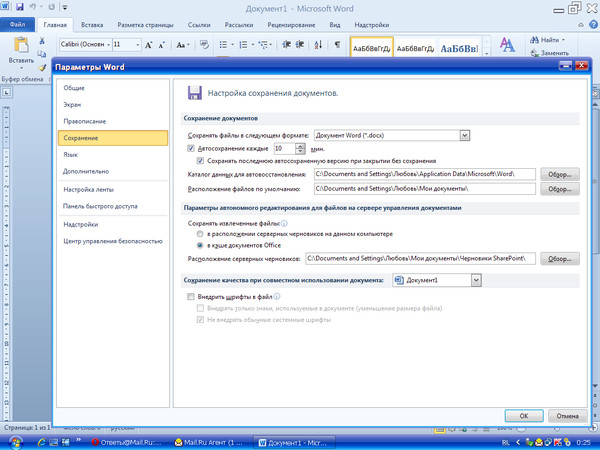Image resolution: width=600 pixels, height=450 pixels.
Task: Click the numbered list icon
Action: tap(243, 45)
